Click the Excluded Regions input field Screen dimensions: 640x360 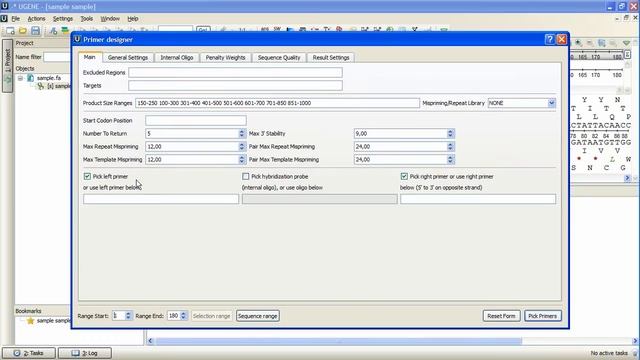[x=235, y=73]
